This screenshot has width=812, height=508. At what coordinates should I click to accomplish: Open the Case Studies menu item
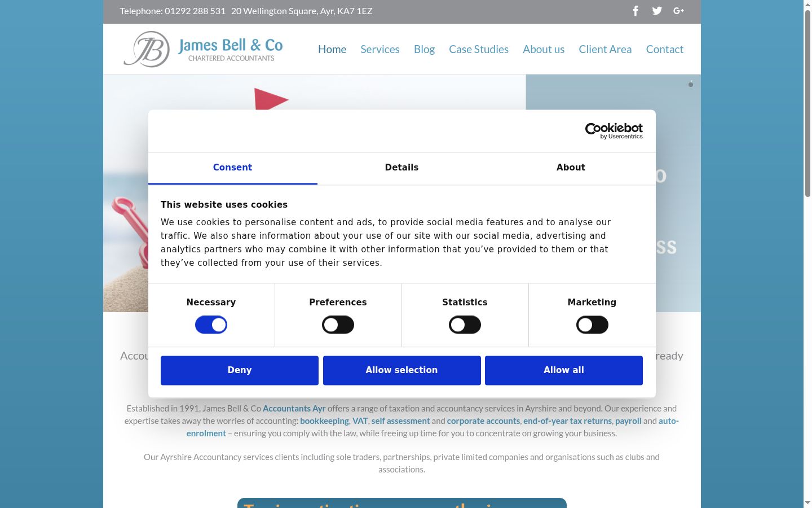point(479,49)
